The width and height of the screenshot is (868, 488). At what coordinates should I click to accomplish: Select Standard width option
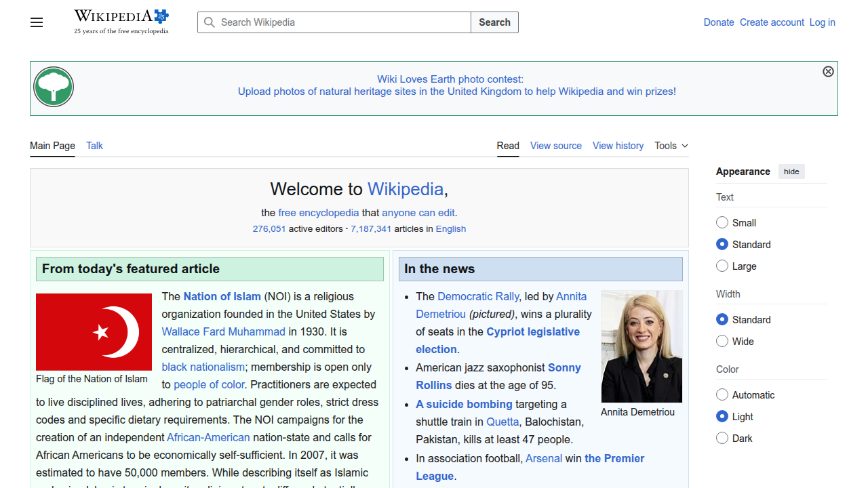722,319
